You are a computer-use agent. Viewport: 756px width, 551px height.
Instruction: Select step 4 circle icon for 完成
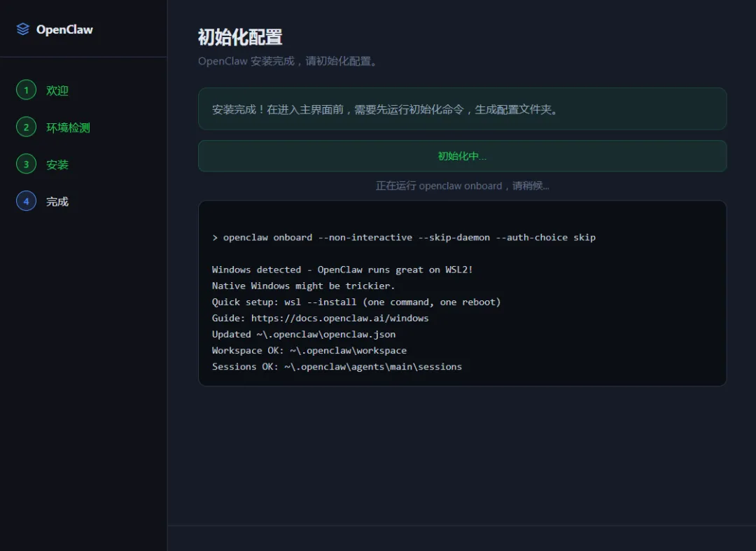[x=26, y=201]
